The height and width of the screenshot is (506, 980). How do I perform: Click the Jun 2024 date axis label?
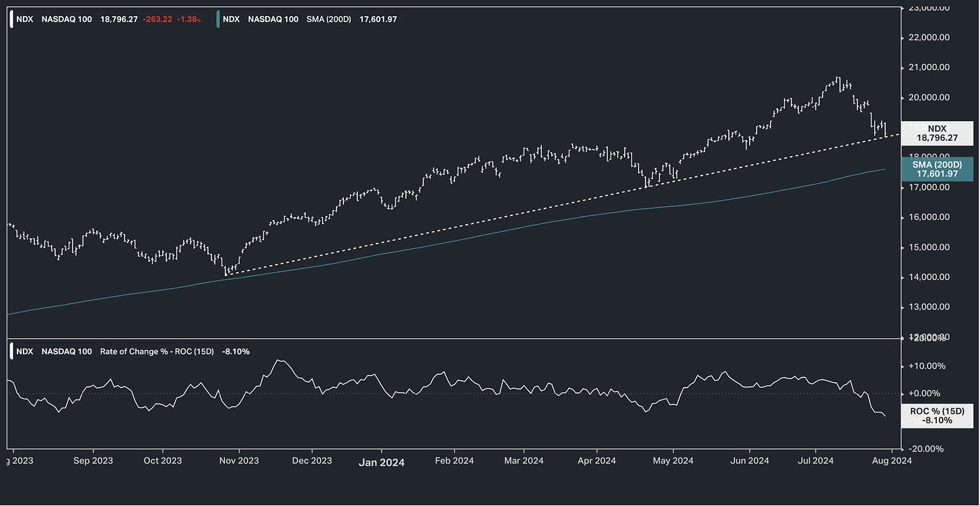click(x=749, y=461)
